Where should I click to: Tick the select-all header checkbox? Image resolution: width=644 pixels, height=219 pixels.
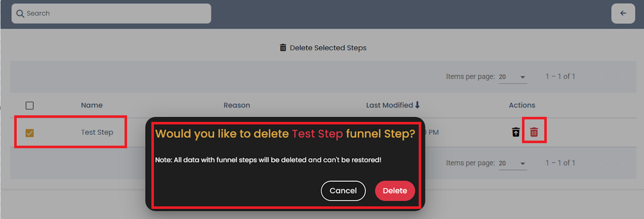(x=29, y=106)
